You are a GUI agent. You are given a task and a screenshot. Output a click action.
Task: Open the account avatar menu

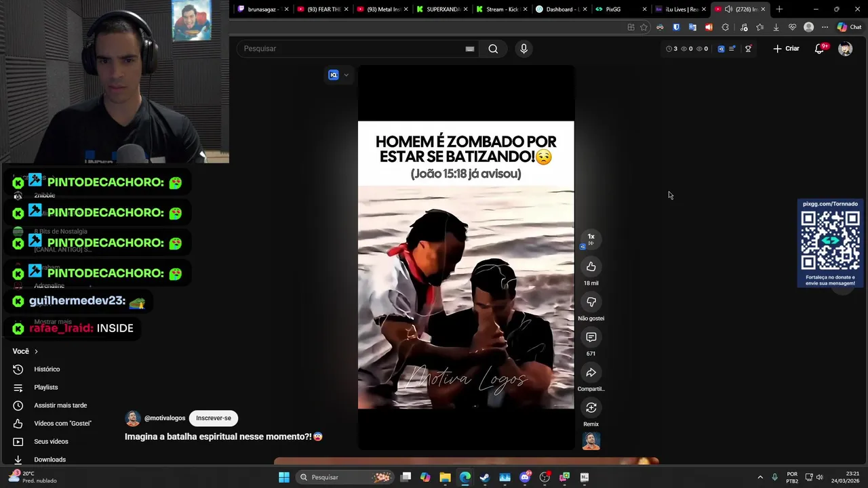pyautogui.click(x=845, y=49)
